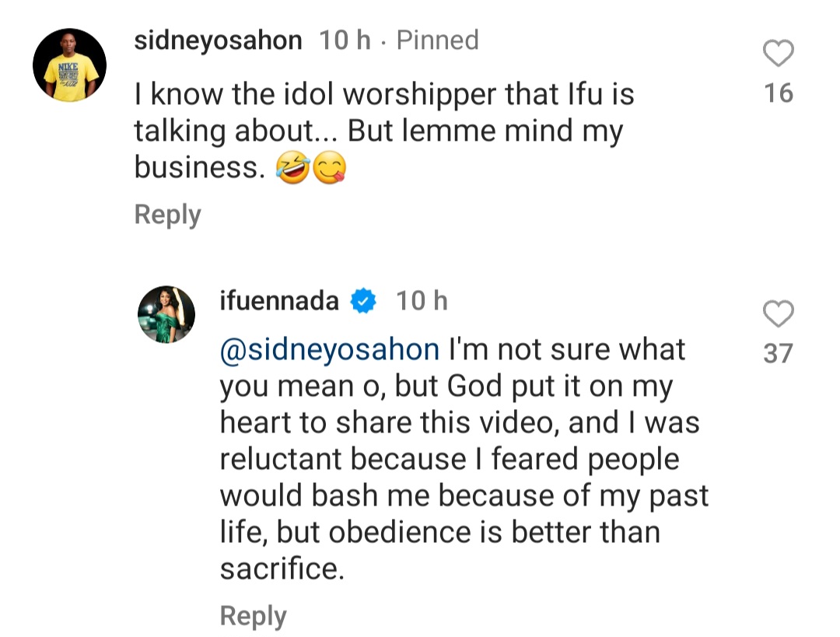The height and width of the screenshot is (637, 840).
Task: Tap the heart on ifuennada's reply
Action: [779, 315]
